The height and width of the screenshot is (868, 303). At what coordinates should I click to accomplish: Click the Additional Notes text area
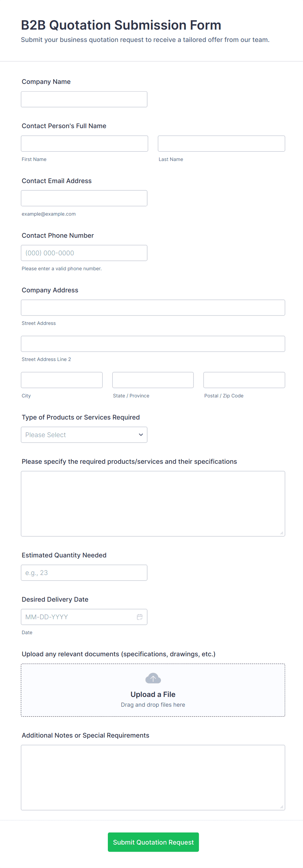pyautogui.click(x=153, y=777)
